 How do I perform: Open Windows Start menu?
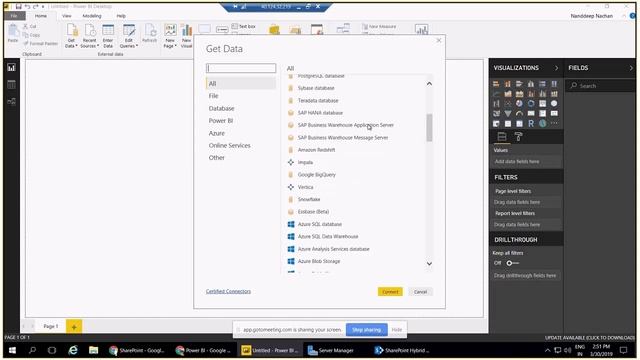click(12, 350)
